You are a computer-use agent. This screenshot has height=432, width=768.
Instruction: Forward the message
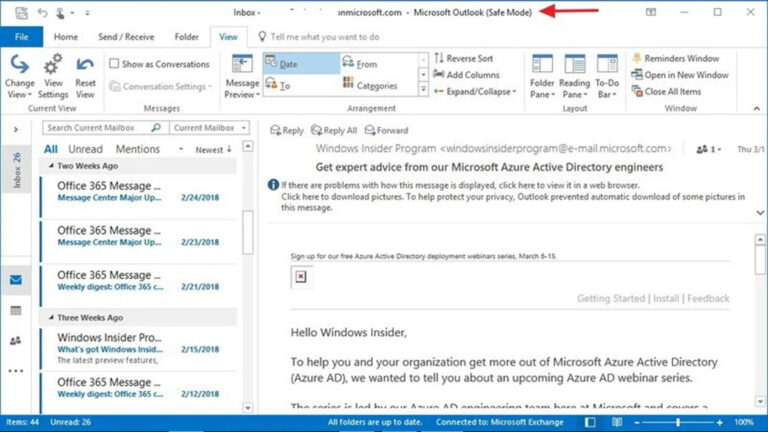click(x=386, y=130)
